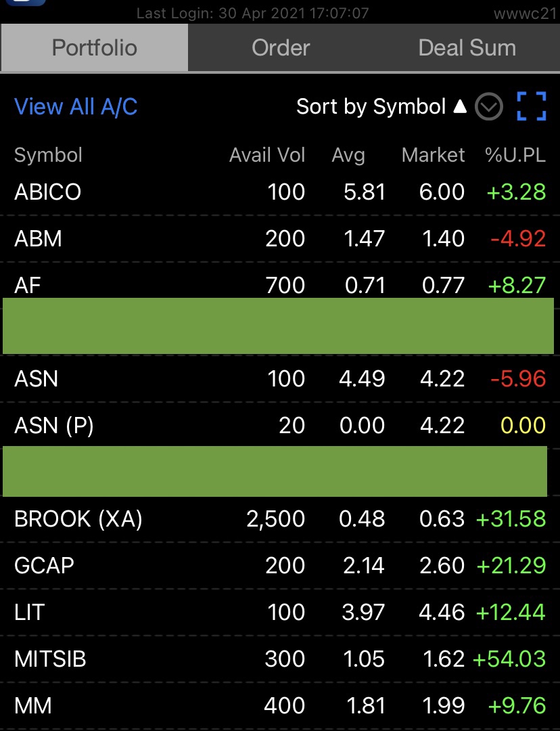Switch to the Order tab
This screenshot has height=731, width=560.
coord(281,47)
